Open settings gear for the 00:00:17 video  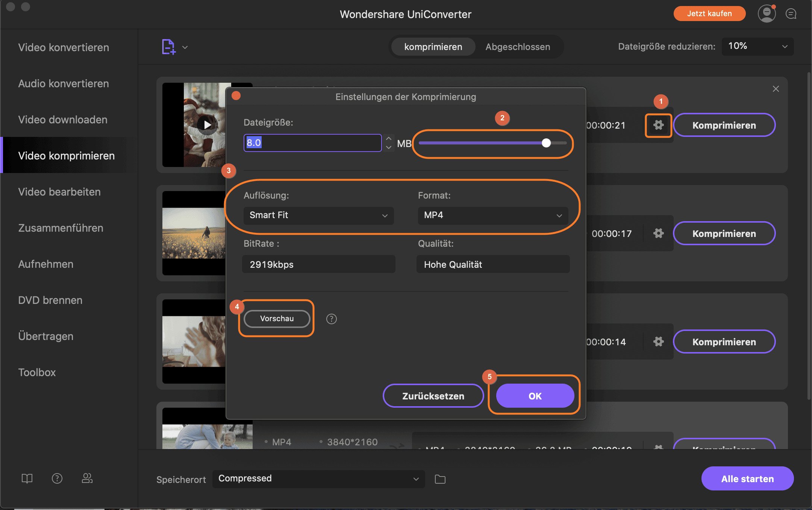click(658, 233)
